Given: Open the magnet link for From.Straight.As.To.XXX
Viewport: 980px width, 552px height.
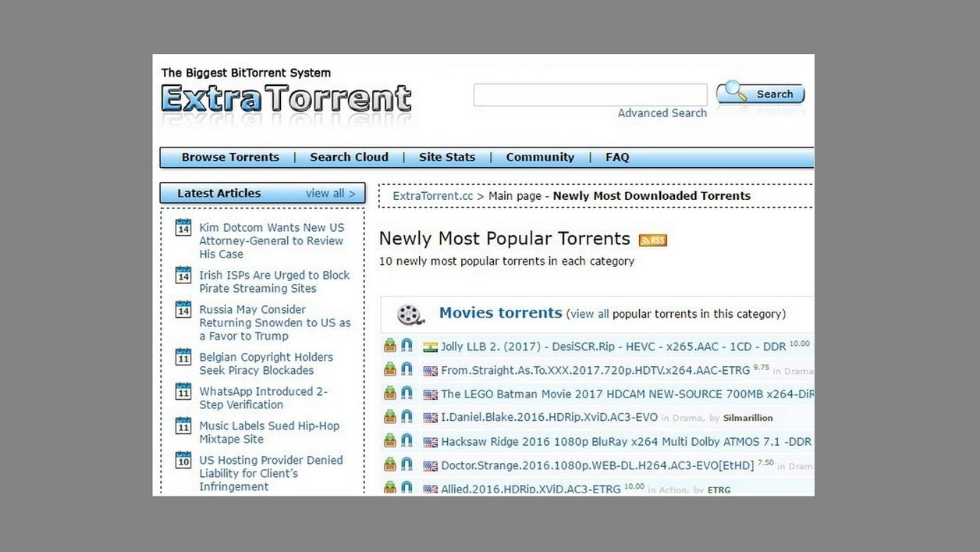Looking at the screenshot, I should (407, 369).
